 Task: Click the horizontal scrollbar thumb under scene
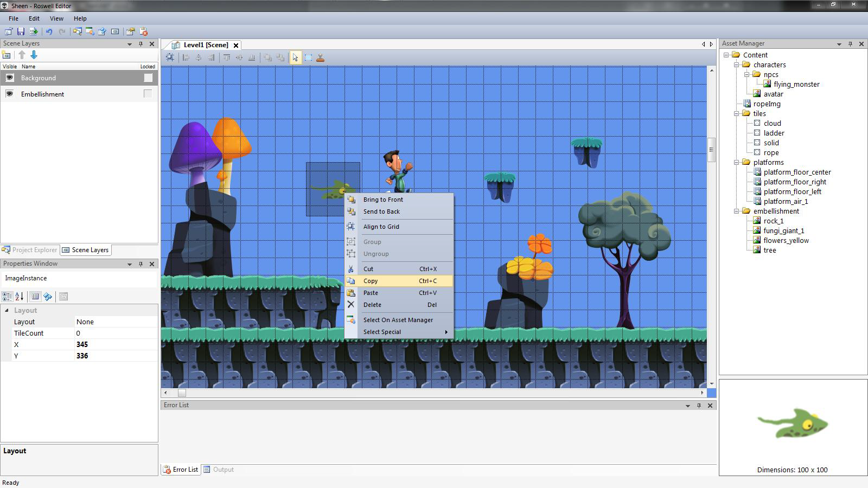(182, 393)
